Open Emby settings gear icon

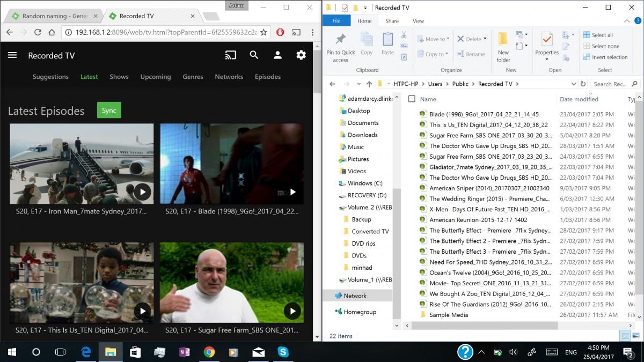click(x=301, y=55)
